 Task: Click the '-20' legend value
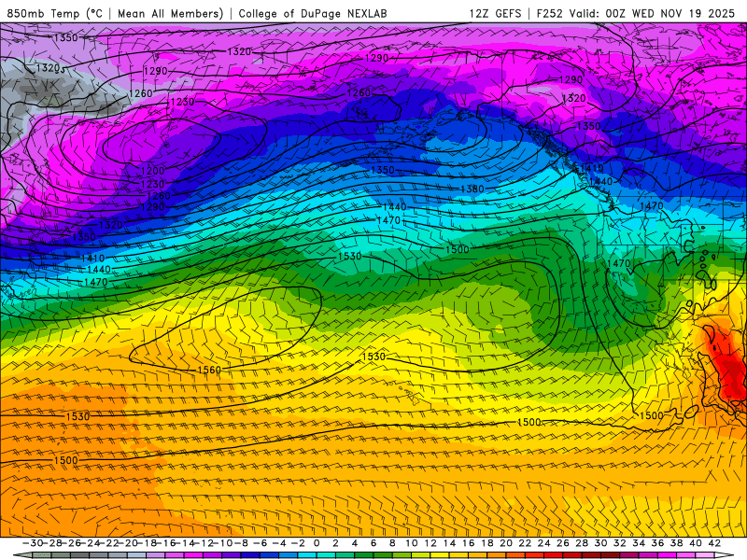tap(128, 543)
